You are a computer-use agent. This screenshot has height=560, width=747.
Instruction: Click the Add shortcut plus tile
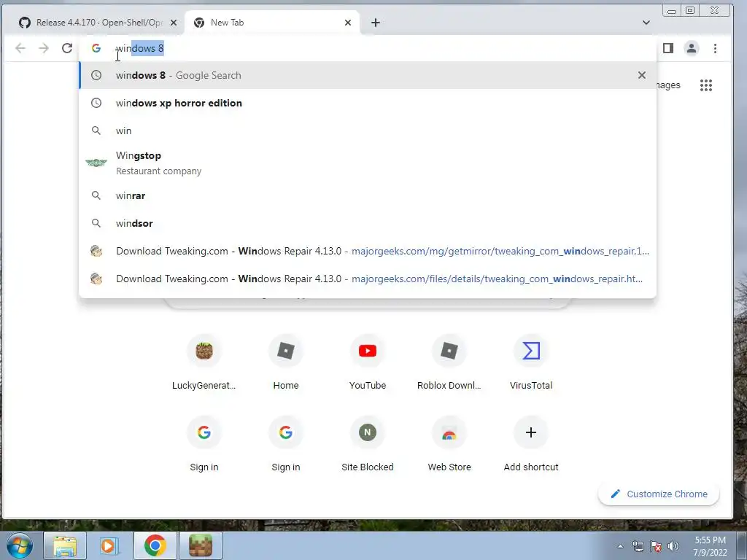click(531, 444)
